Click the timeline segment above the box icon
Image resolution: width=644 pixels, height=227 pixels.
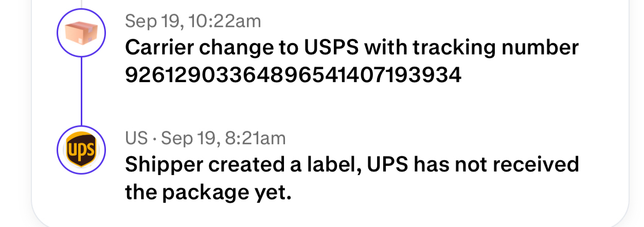click(81, 4)
